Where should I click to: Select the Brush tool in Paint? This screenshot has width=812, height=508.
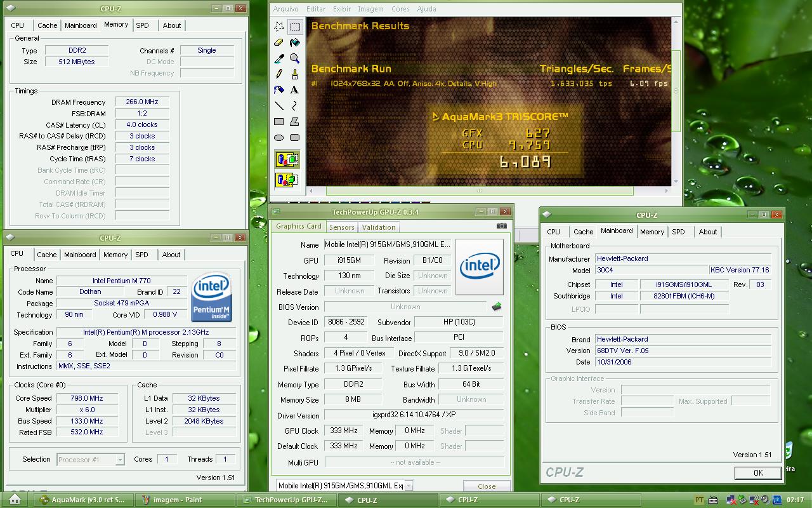pos(295,74)
